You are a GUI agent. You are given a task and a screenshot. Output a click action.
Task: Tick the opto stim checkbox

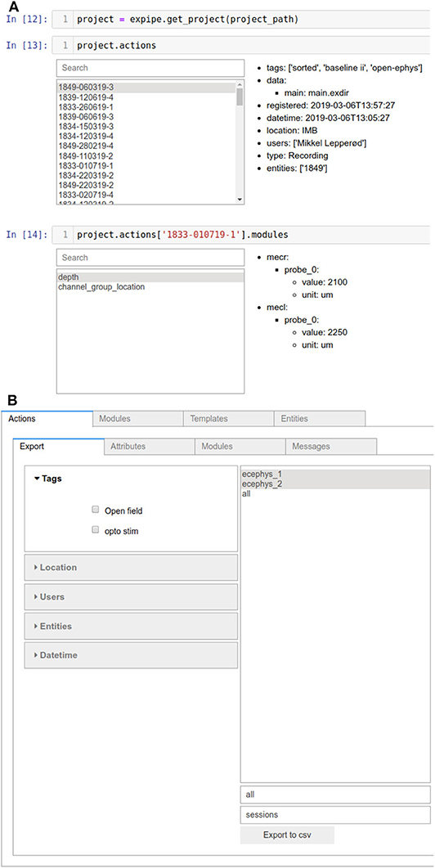point(95,530)
